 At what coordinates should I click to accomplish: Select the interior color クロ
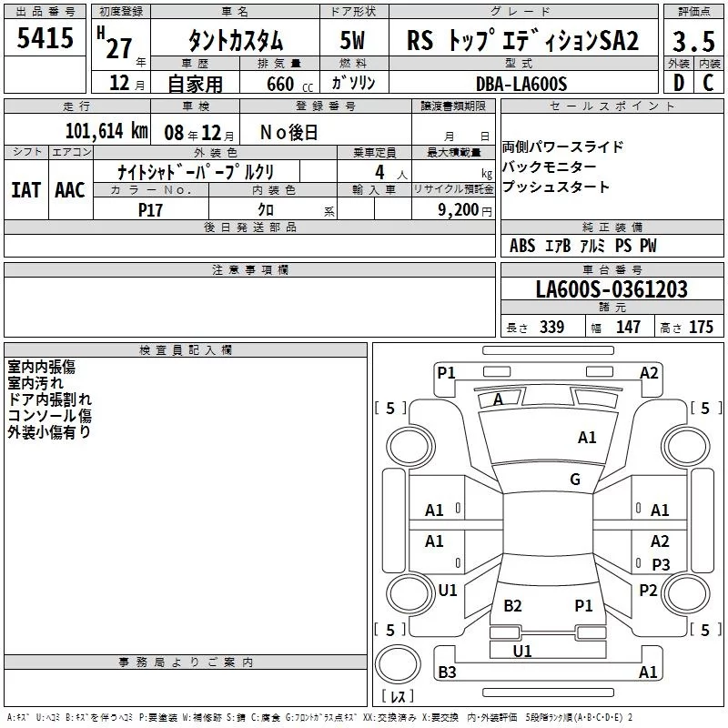[266, 210]
